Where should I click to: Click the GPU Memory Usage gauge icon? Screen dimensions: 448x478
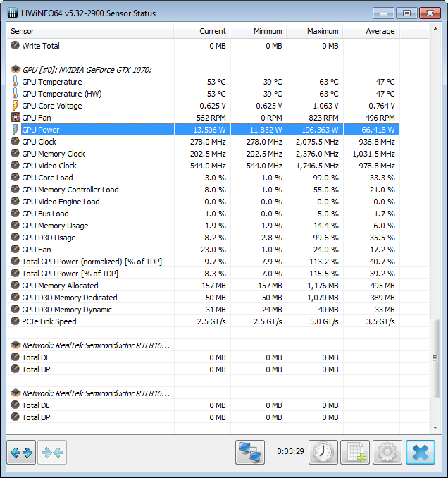coord(15,226)
